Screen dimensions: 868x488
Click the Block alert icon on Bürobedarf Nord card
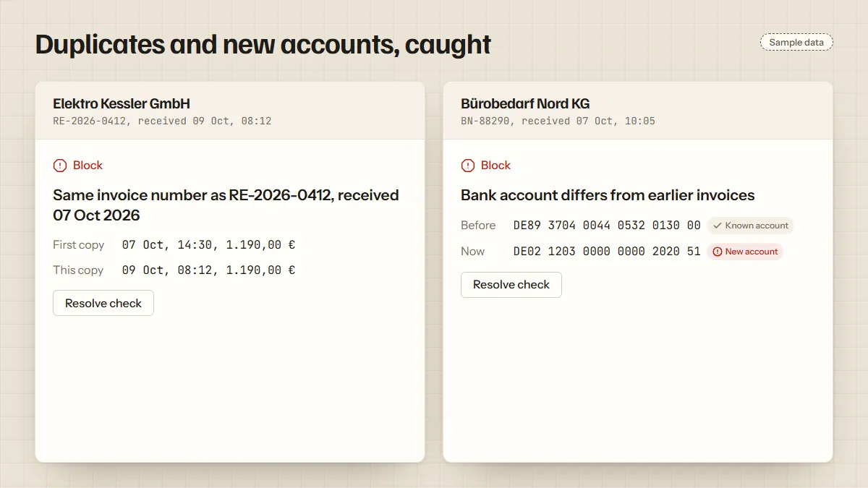click(468, 166)
